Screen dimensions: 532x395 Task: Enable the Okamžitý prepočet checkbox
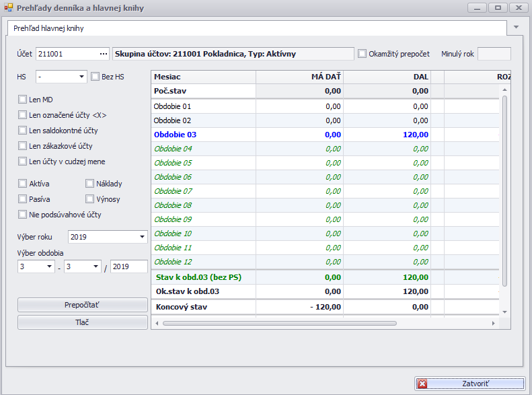coord(363,54)
